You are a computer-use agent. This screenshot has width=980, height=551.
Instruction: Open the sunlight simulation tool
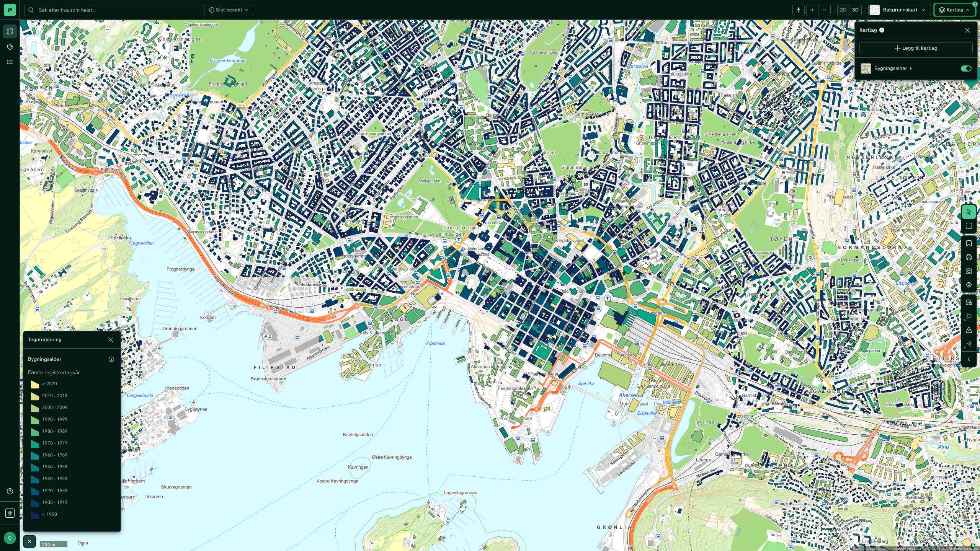click(969, 316)
